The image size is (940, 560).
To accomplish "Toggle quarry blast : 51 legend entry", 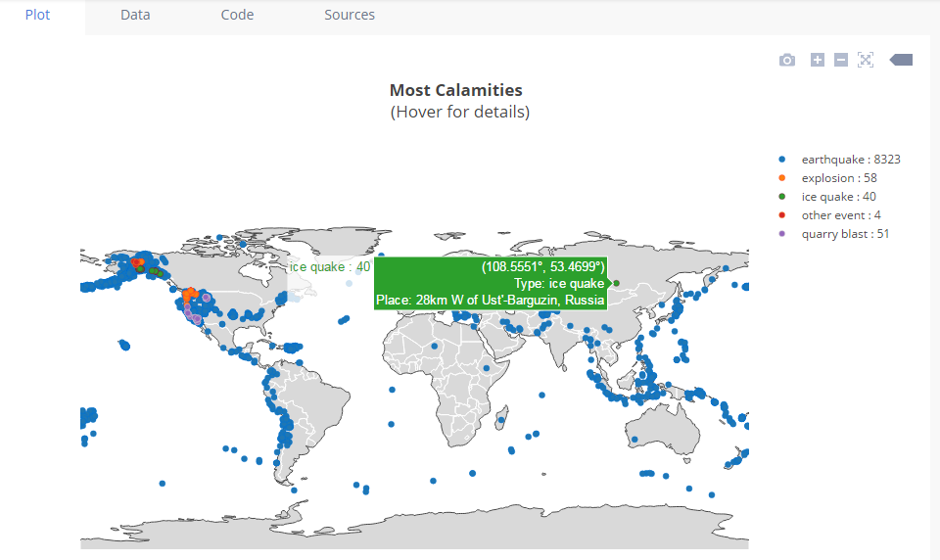I will click(x=834, y=234).
